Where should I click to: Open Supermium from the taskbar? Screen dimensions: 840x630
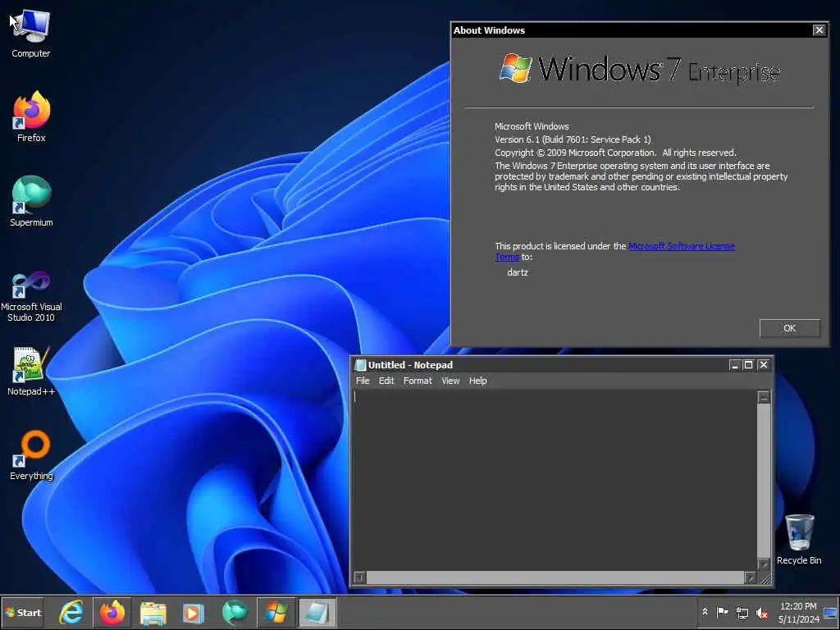click(x=234, y=612)
